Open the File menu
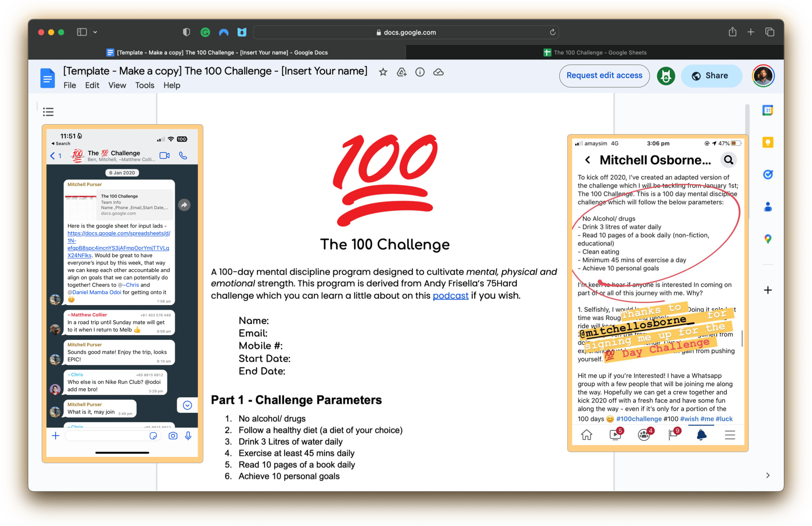The height and width of the screenshot is (526, 812). 69,85
